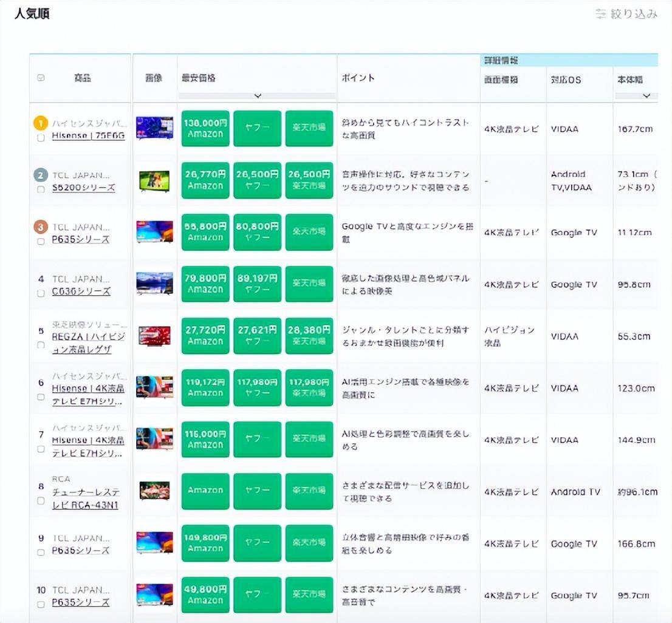
Task: Open rank 7 Hisense 4K液晶テレビ E7H link
Action: click(x=88, y=446)
